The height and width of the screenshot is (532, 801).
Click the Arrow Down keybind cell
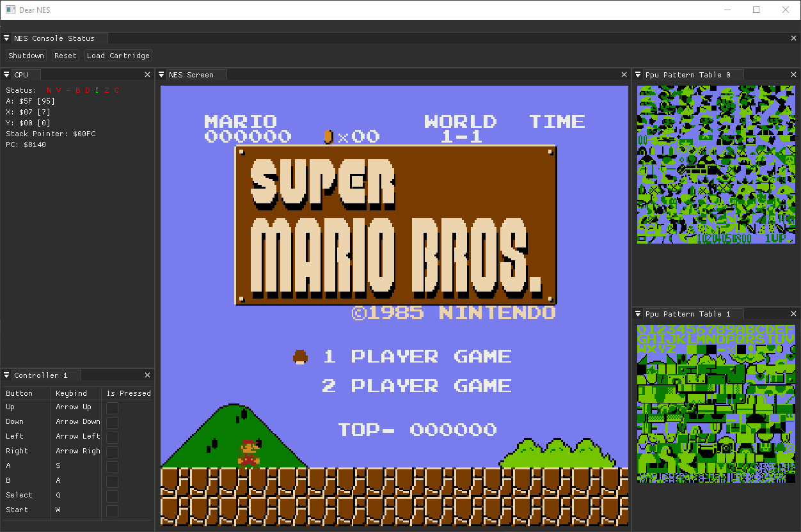(x=78, y=422)
